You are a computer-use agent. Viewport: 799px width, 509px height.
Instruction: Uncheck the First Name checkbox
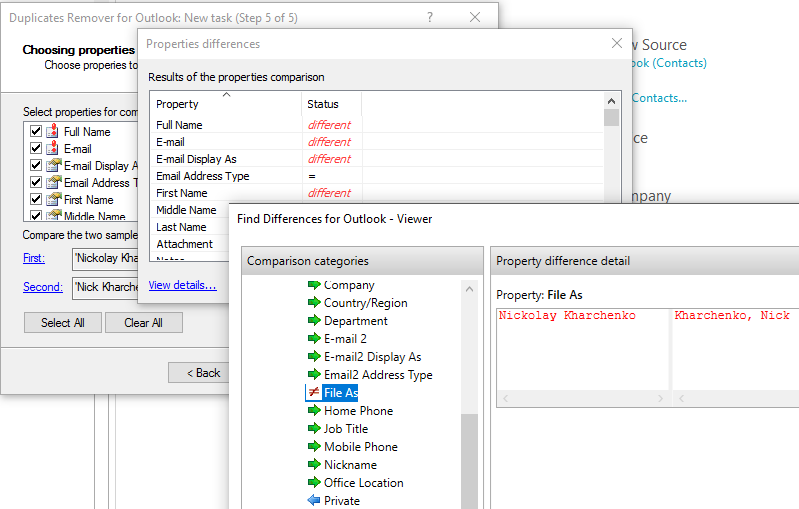pos(36,199)
